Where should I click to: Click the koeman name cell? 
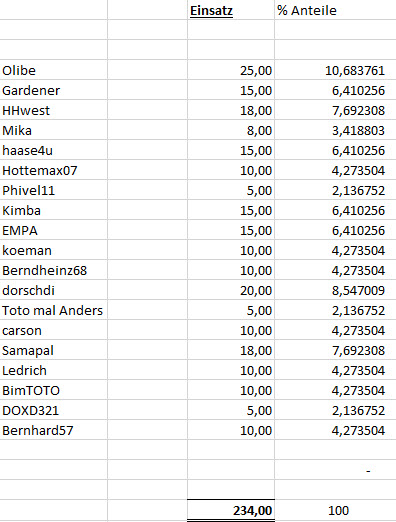[54, 250]
